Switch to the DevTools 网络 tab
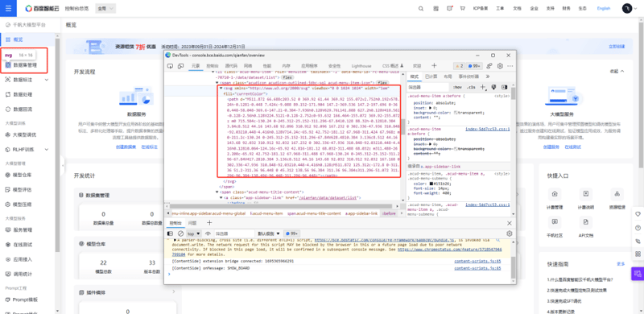Viewport: 644px width, 314px height. pyautogui.click(x=248, y=66)
